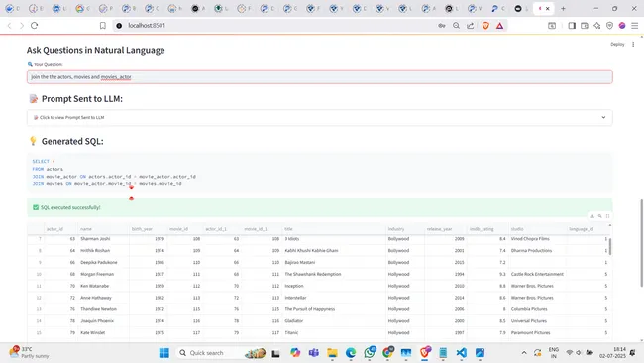
Task: Open Visual Studio Code from taskbar
Action: click(x=462, y=353)
